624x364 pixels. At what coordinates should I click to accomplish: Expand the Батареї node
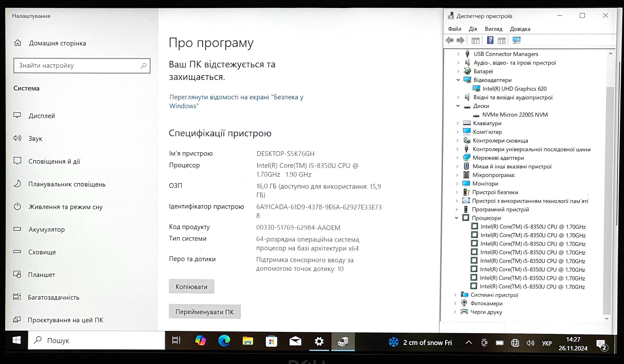click(458, 71)
